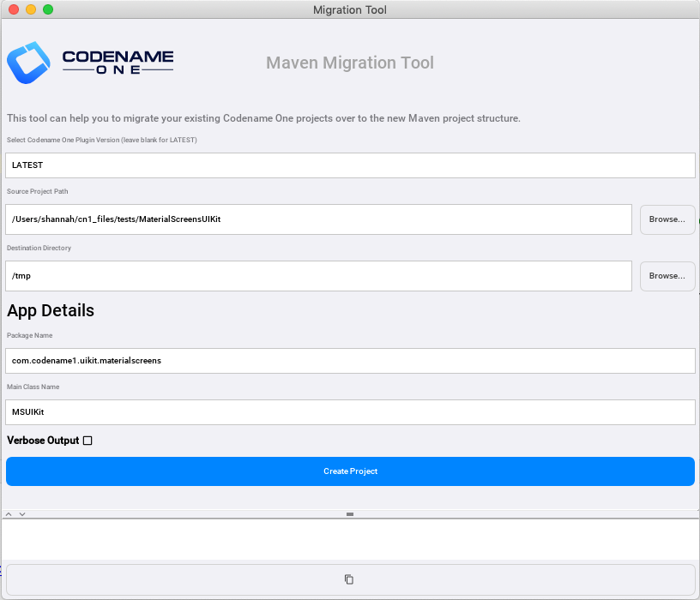This screenshot has height=600, width=700.
Task: Close the Migration Tool window
Action: pos(14,9)
